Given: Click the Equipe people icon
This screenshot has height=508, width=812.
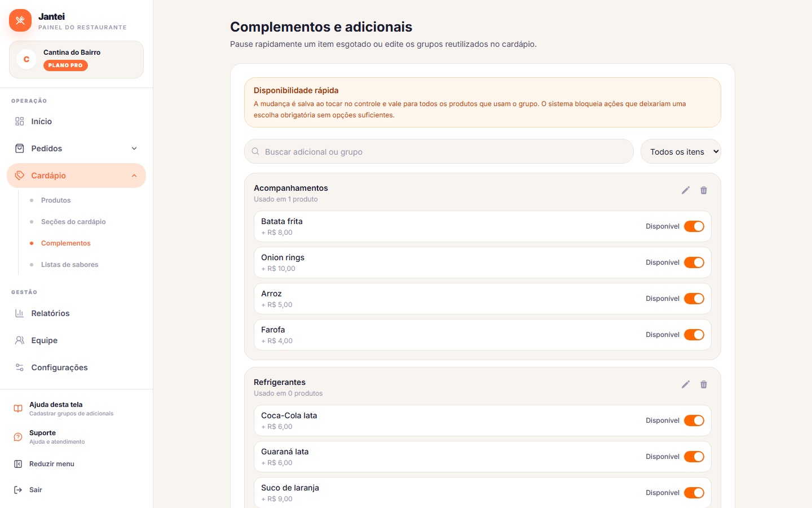Looking at the screenshot, I should [x=20, y=340].
